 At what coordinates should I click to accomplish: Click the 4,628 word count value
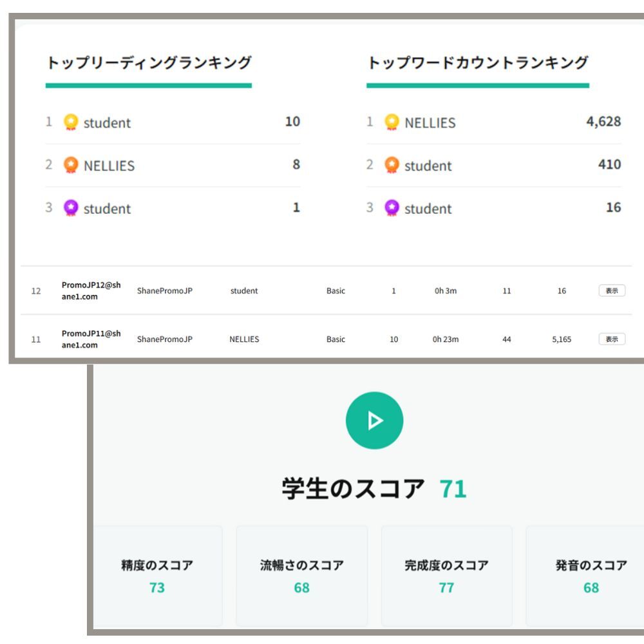click(x=603, y=122)
